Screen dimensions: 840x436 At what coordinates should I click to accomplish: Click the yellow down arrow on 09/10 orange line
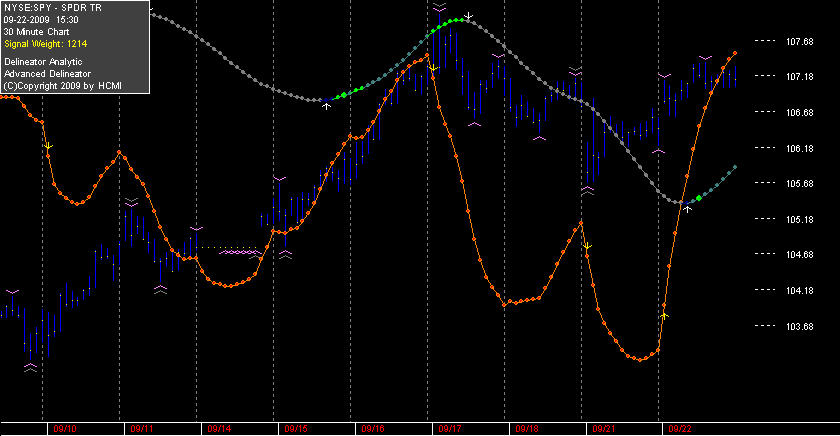(x=48, y=146)
